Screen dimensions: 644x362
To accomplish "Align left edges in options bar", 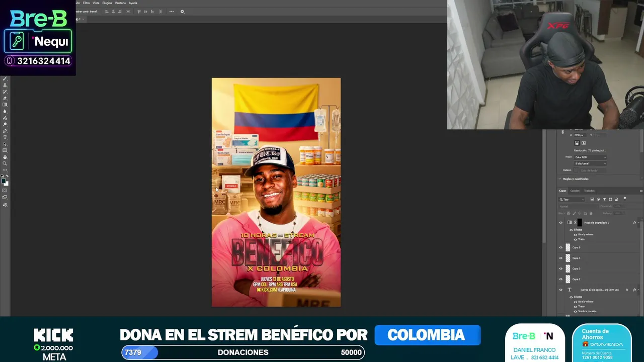I will pos(107,12).
